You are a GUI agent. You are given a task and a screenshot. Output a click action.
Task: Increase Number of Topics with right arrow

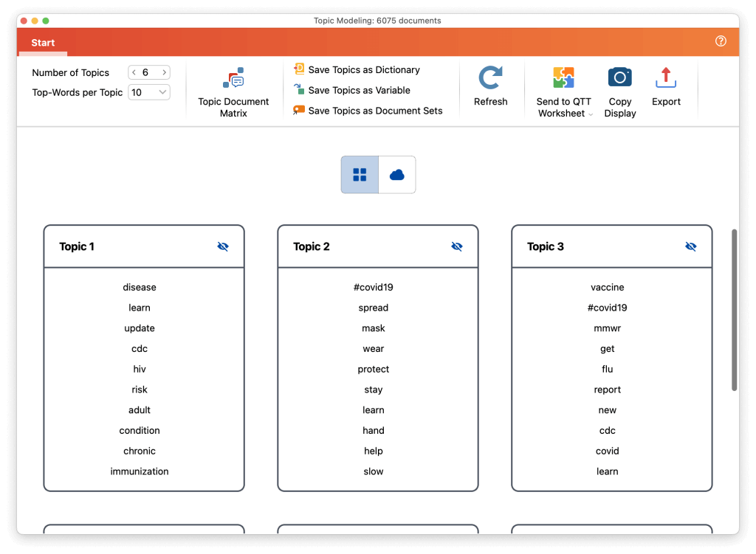pos(164,72)
